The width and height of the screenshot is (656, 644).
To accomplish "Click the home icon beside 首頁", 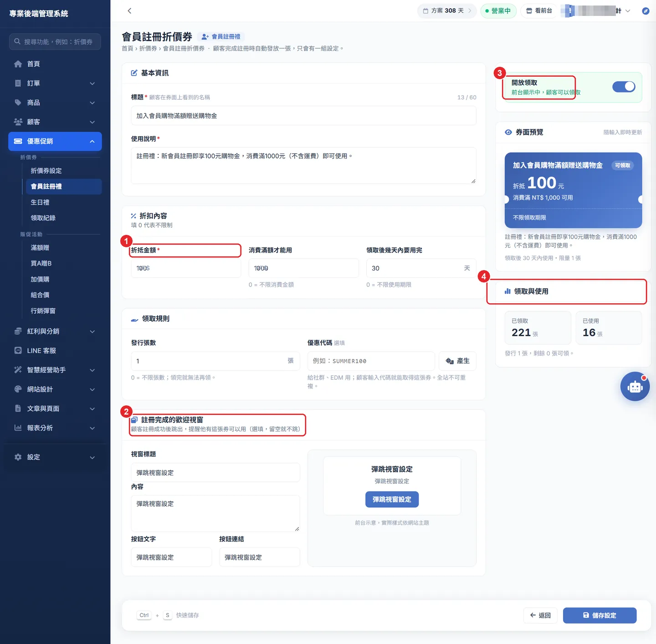I will tap(18, 64).
